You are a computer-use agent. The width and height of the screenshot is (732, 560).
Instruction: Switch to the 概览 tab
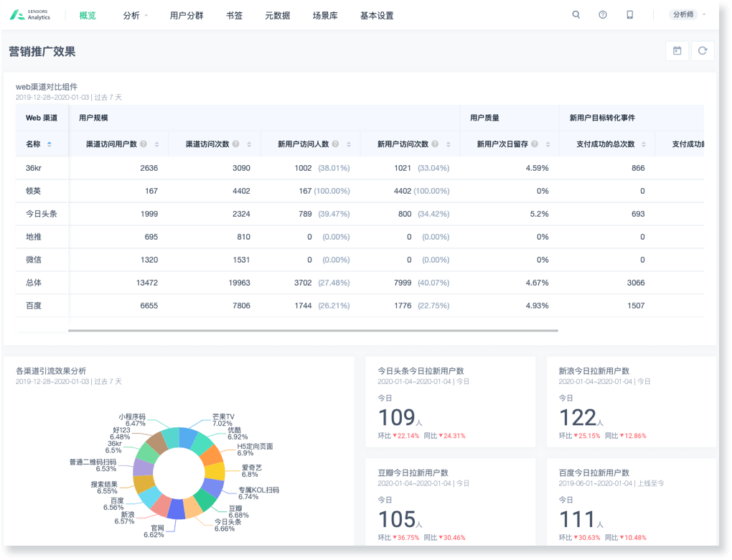pos(88,15)
